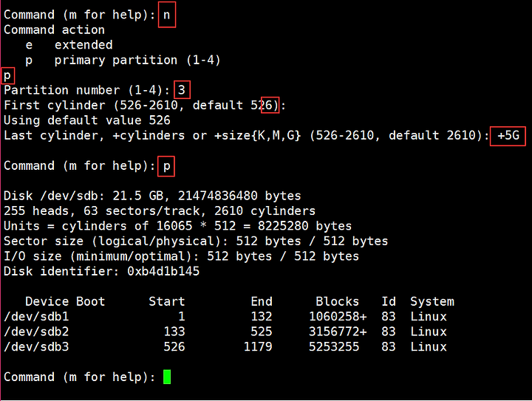This screenshot has width=532, height=401.
Task: Click the 5253255 blocks value
Action: [334, 347]
